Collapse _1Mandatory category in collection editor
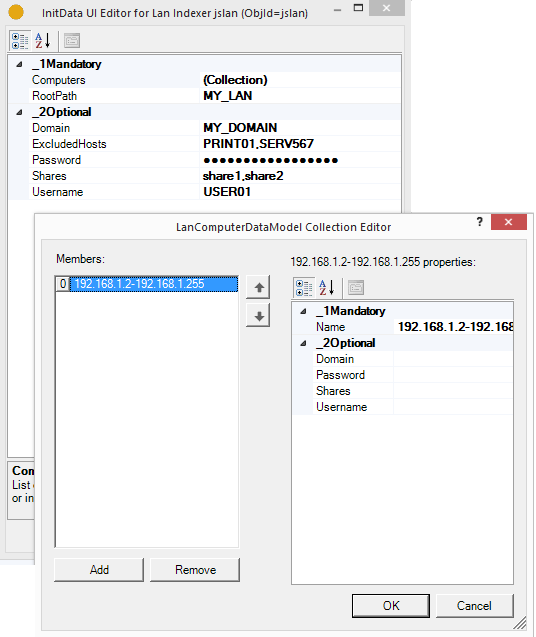Screen dimensions: 536x637 (x=303, y=311)
